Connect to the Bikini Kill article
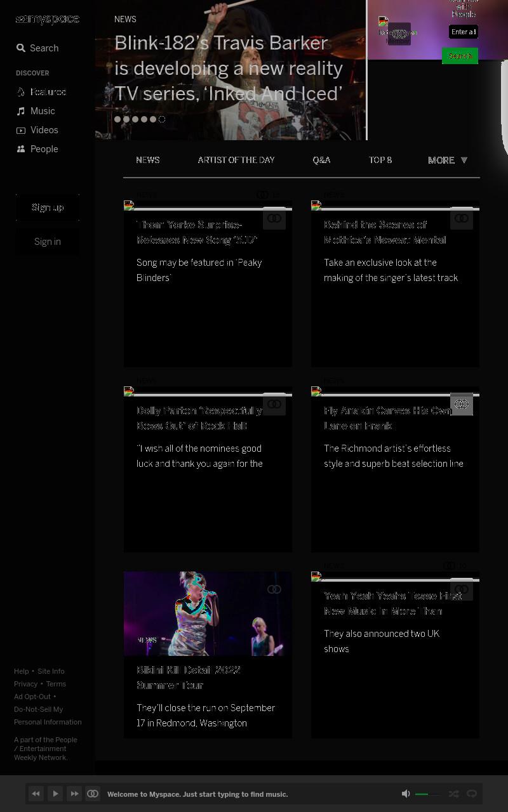The image size is (508, 812). pos(274,589)
